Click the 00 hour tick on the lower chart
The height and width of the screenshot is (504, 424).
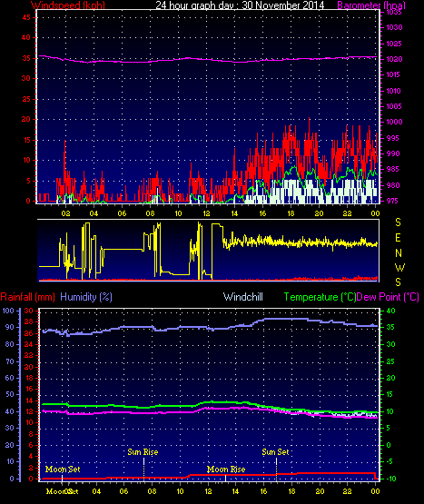(375, 491)
